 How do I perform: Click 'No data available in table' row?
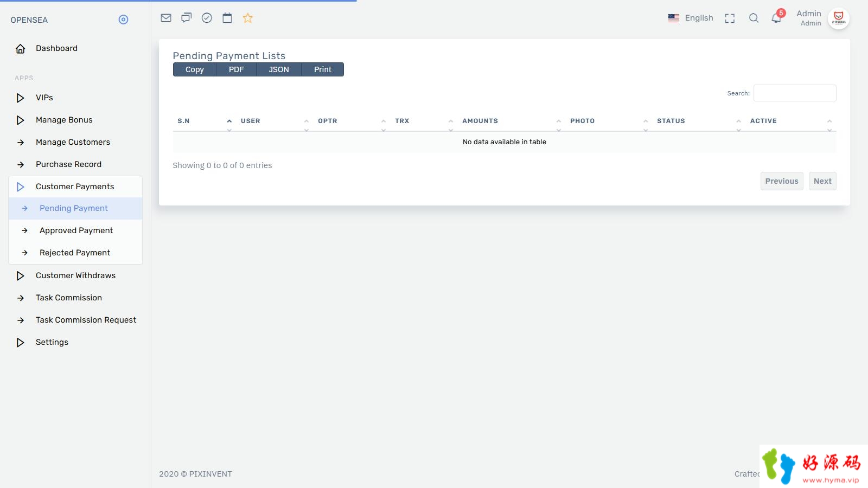pyautogui.click(x=505, y=142)
